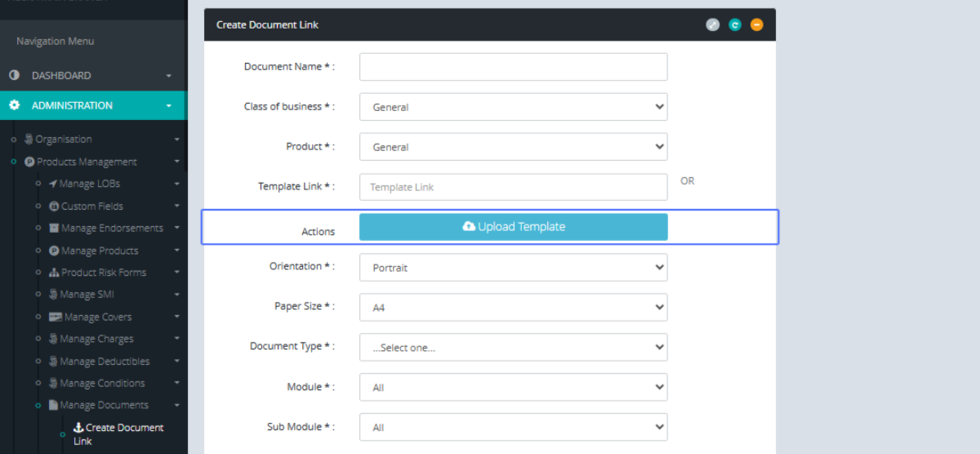Click the Product Risk Forms sitemap icon
Screen dimensions: 980x454
click(x=54, y=273)
